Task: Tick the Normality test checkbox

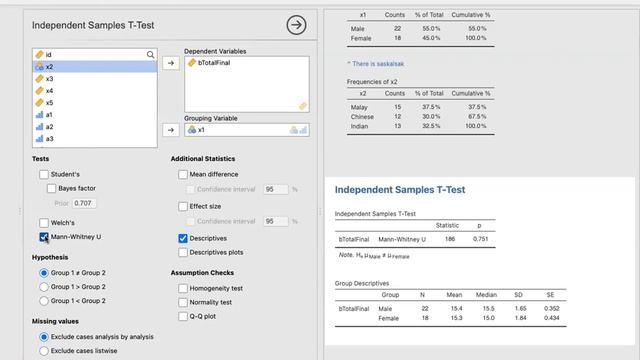Action: click(x=183, y=302)
